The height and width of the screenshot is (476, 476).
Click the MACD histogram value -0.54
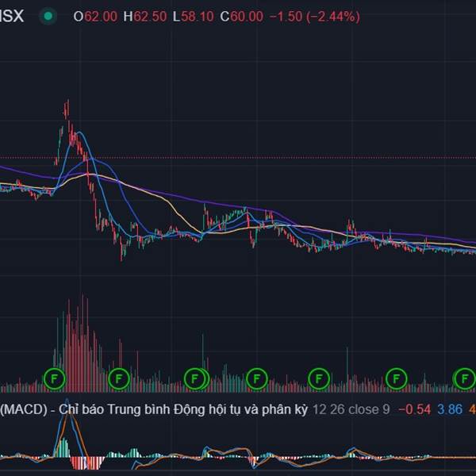(x=414, y=409)
